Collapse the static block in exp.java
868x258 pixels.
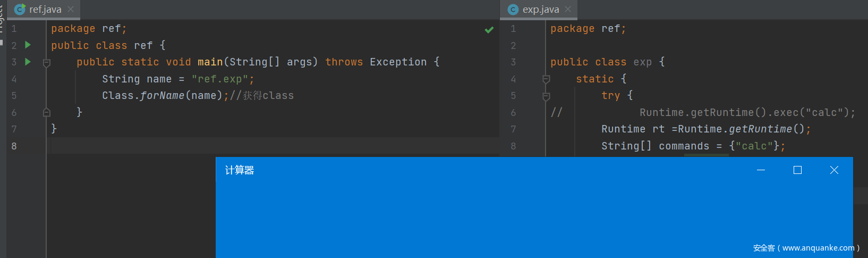click(x=546, y=79)
